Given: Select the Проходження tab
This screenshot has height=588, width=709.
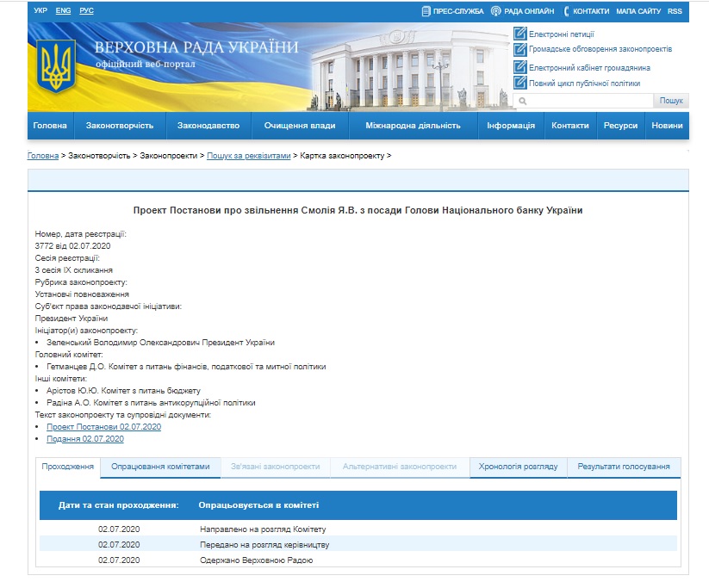Looking at the screenshot, I should [x=68, y=467].
